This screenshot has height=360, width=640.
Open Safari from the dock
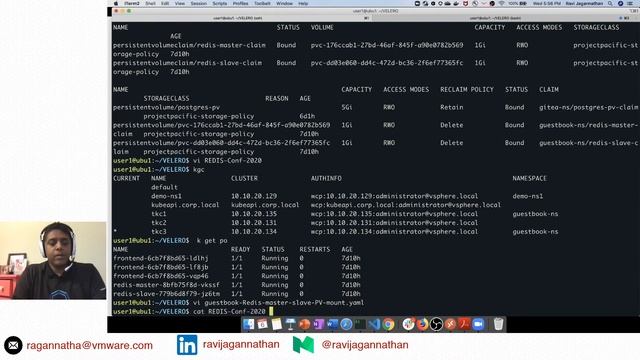346,324
